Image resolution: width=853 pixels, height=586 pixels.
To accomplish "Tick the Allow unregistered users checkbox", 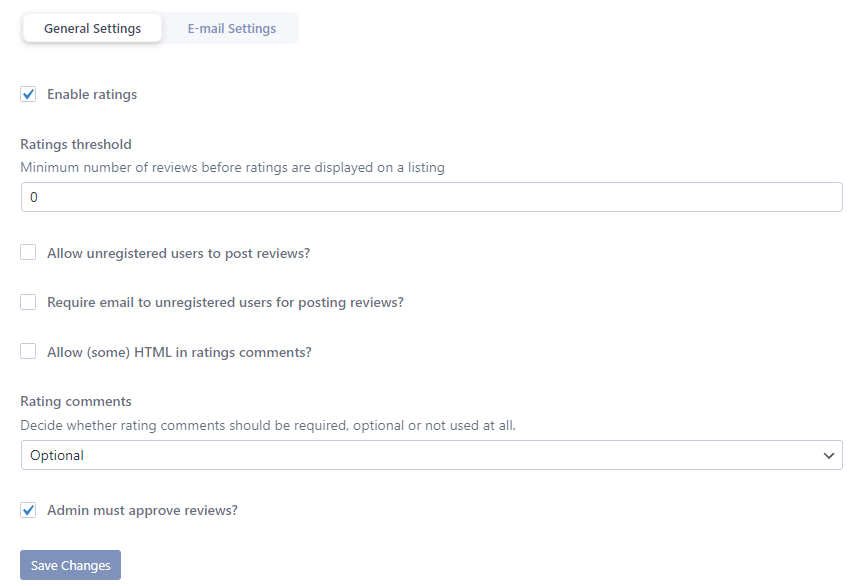I will tap(28, 252).
